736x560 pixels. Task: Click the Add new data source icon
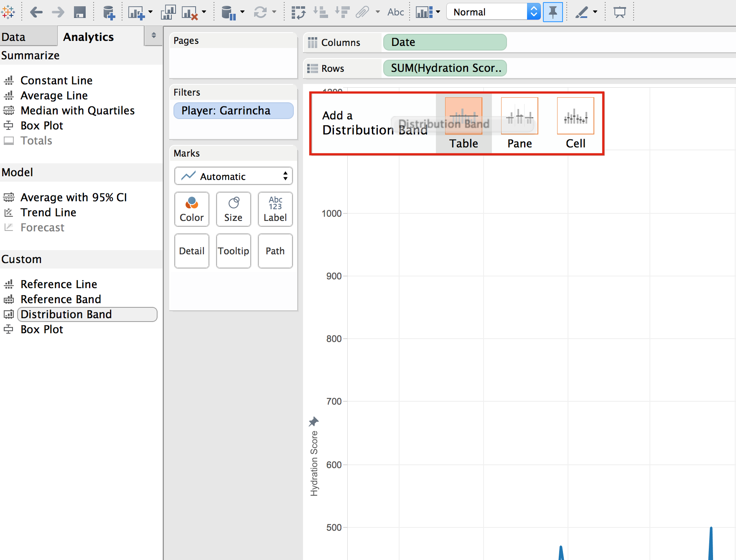pyautogui.click(x=109, y=13)
